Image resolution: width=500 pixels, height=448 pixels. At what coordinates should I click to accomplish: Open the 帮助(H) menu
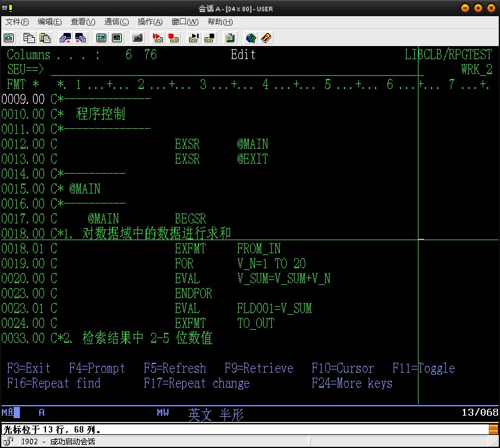click(220, 22)
